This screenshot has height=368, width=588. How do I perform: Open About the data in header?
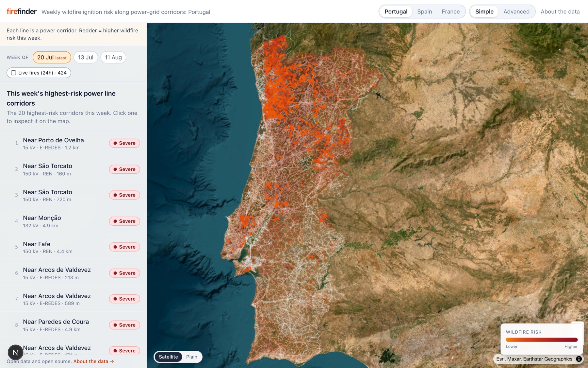point(560,11)
